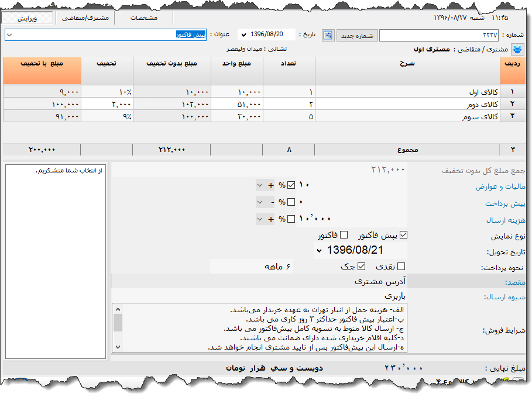Switch to the مشتری/متقاضی tab
The image size is (532, 394).
click(x=83, y=18)
